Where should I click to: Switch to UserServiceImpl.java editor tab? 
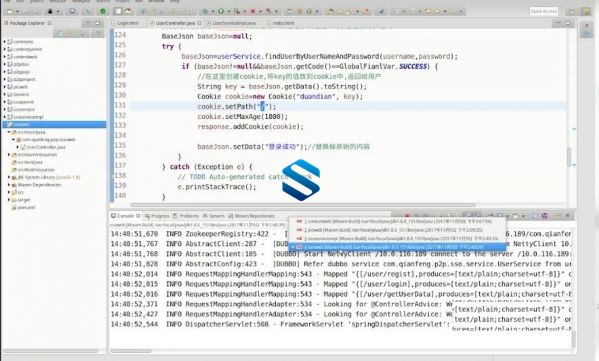(234, 23)
